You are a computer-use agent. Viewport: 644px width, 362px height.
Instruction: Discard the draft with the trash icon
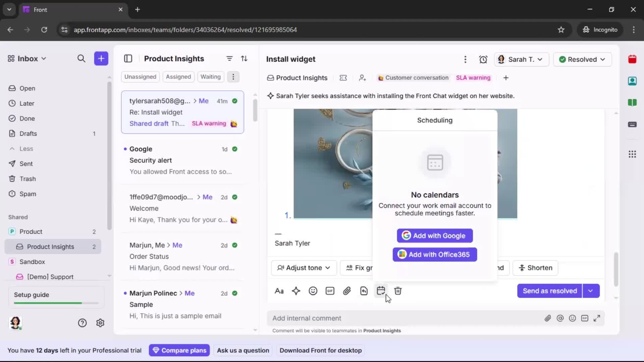(x=398, y=291)
